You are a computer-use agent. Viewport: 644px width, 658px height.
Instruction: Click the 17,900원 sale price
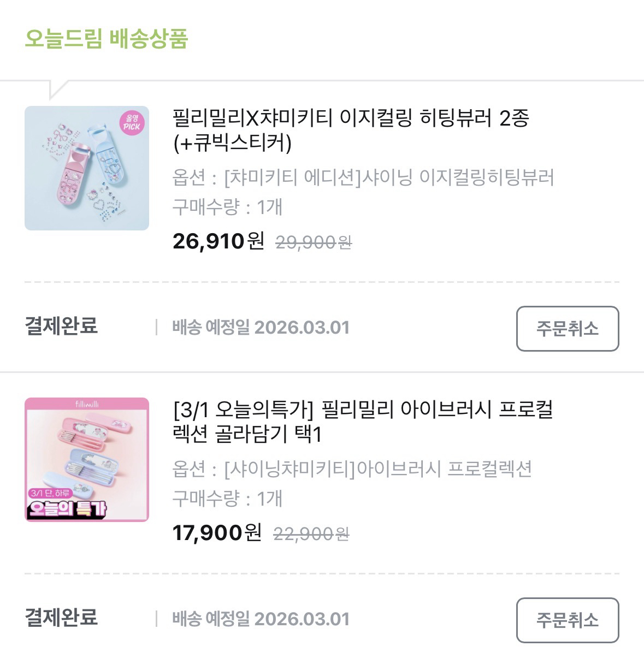point(217,532)
